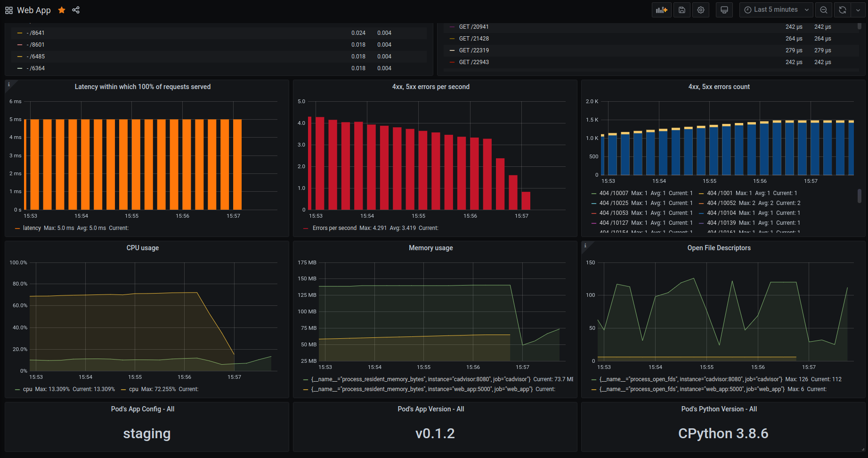
Task: Open Pod's App Config panel menu
Action: (143, 409)
